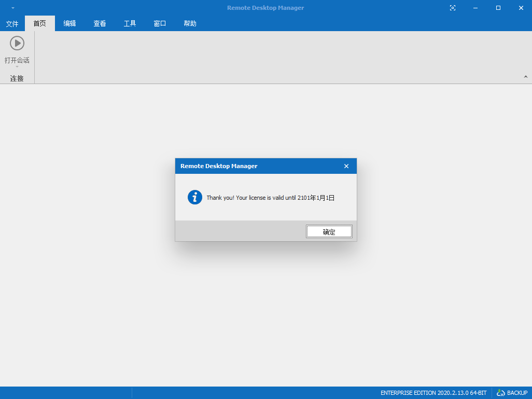
Task: Click the BACKUP cloud icon in status bar
Action: [501, 393]
